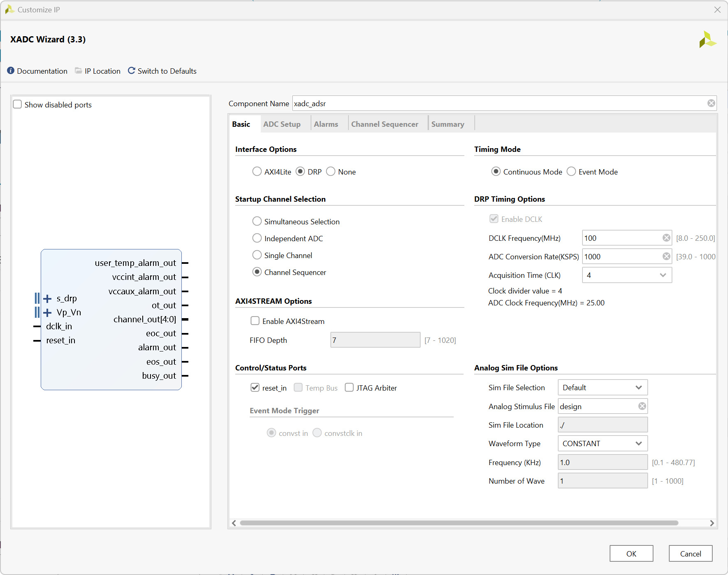728x575 pixels.
Task: Click the Customize IP title bar icon
Action: (x=9, y=9)
